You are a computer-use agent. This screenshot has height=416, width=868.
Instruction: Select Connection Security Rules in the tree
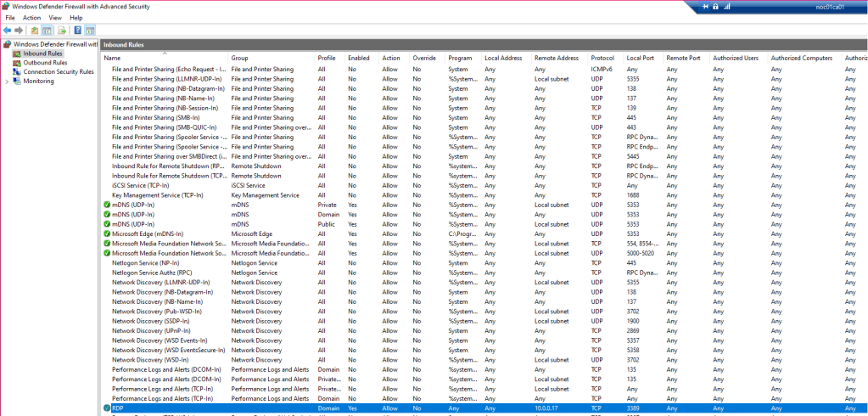tap(58, 72)
